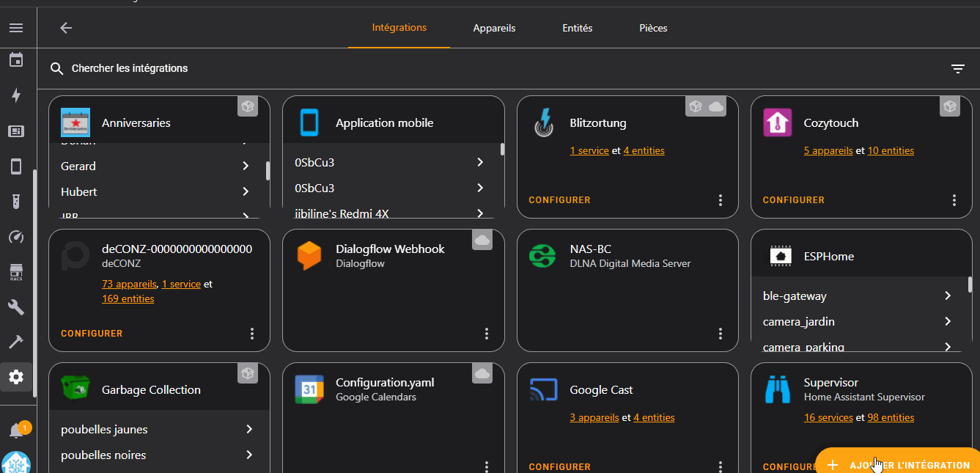Open Google Cast '3 appareils' link
Viewport: 980px width, 473px height.
point(594,418)
